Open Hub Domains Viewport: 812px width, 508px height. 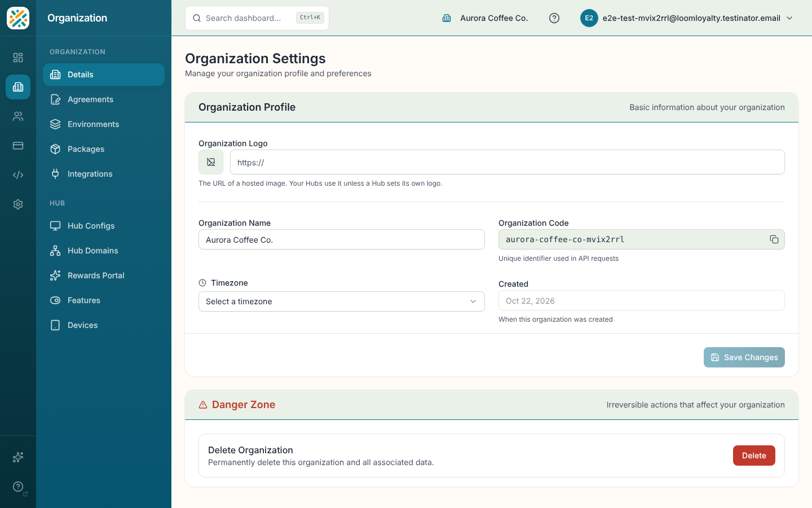pyautogui.click(x=104, y=251)
